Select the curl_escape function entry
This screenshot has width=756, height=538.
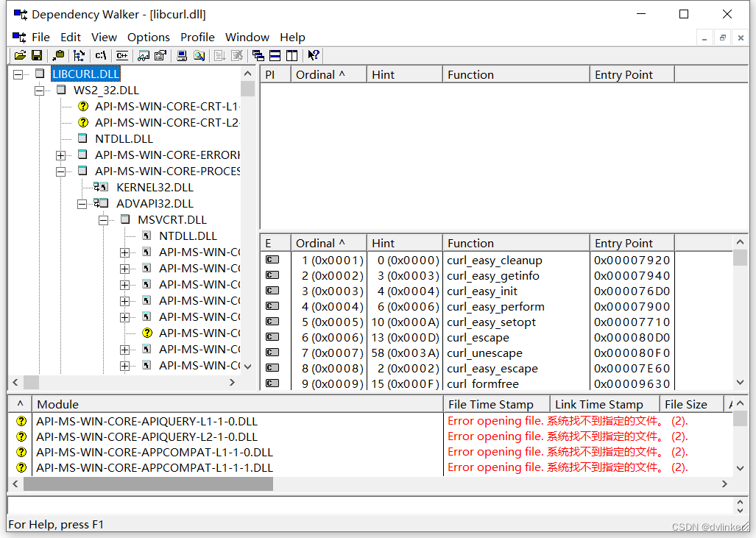click(x=478, y=338)
